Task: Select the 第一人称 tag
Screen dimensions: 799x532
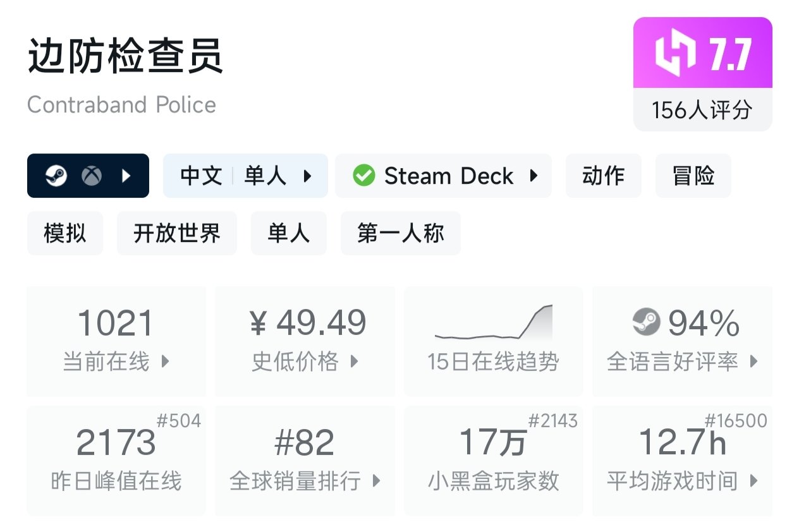Action: click(400, 233)
